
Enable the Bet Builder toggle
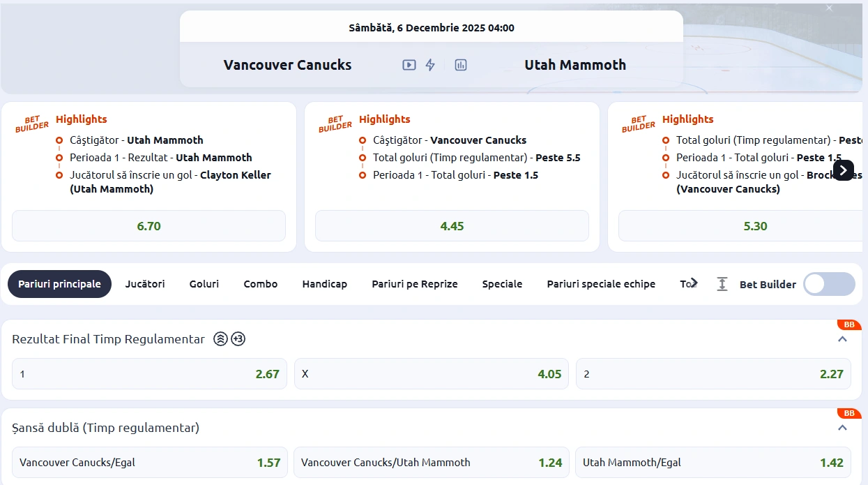(x=829, y=284)
